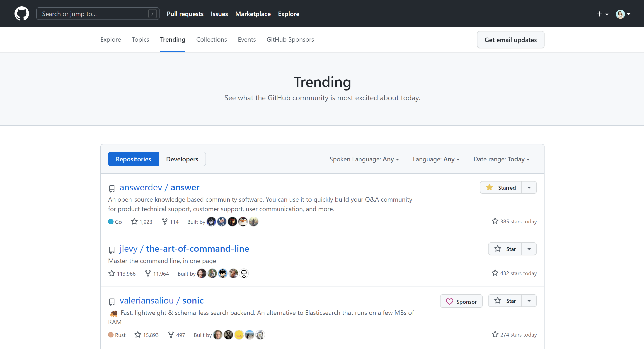
Task: Click the "385 stars today" text
Action: [518, 221]
